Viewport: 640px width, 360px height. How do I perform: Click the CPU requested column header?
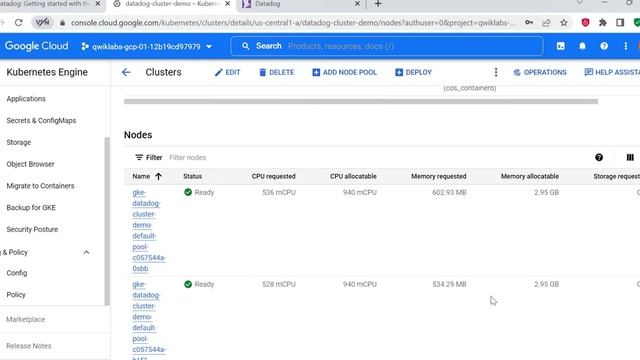click(273, 176)
